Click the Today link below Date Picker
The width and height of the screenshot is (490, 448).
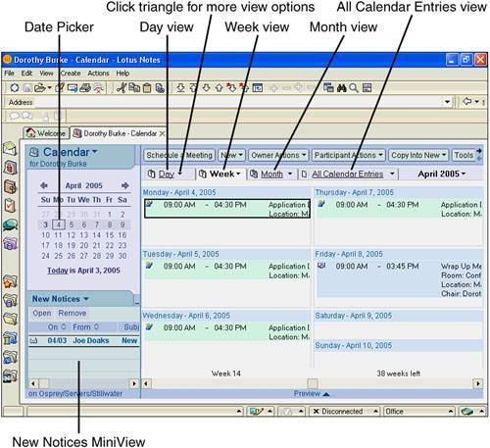[x=58, y=271]
